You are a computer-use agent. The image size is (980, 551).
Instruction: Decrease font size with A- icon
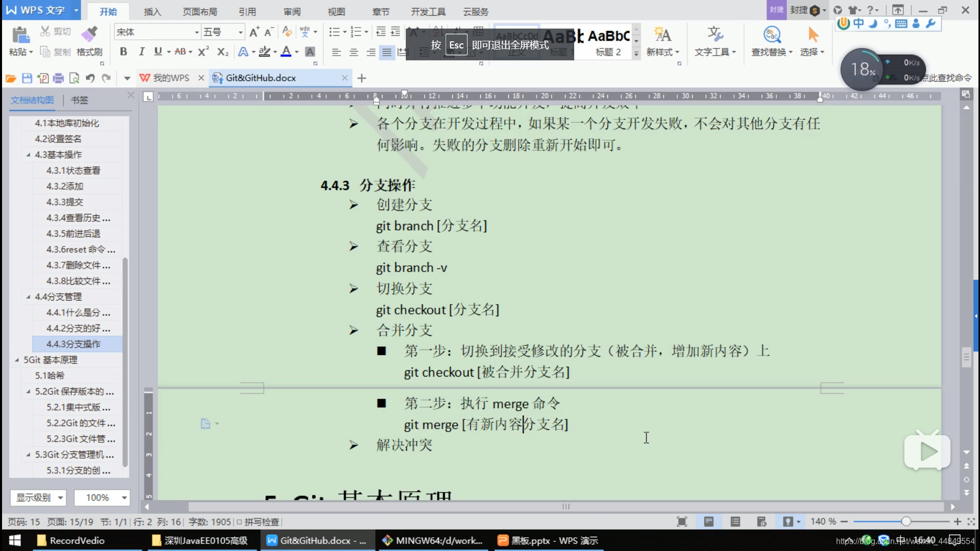269,32
